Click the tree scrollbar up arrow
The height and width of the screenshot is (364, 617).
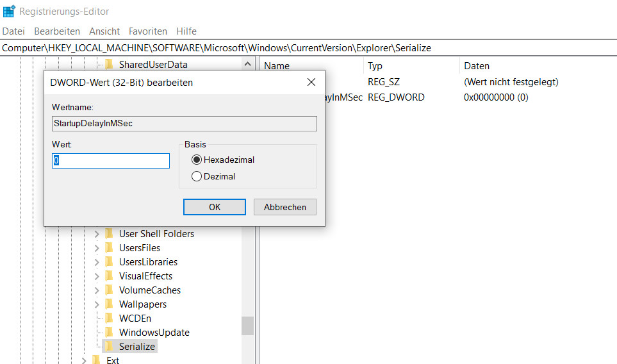click(247, 63)
